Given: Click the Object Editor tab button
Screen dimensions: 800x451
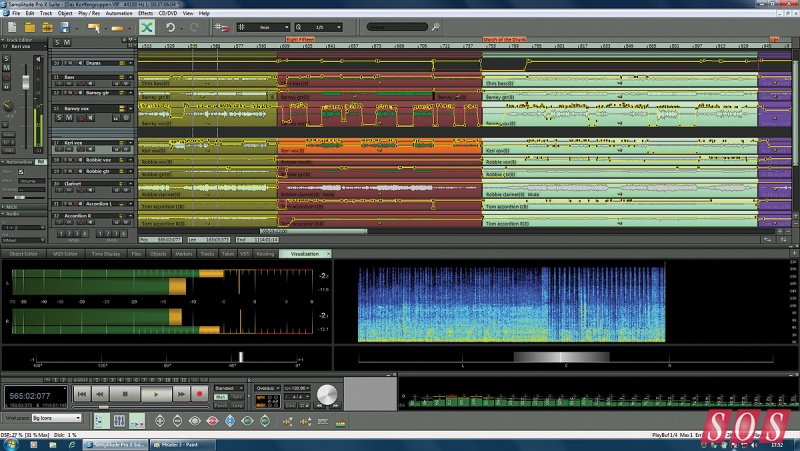Looking at the screenshot, I should tap(25, 254).
